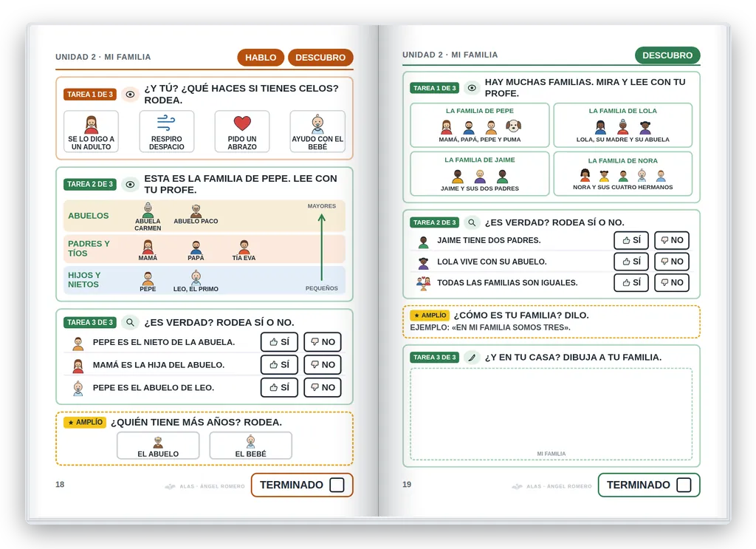Viewport: 756px width, 549px height.
Task: Click the 'MI FAMILIA' dashed drawing area
Action: 551,414
